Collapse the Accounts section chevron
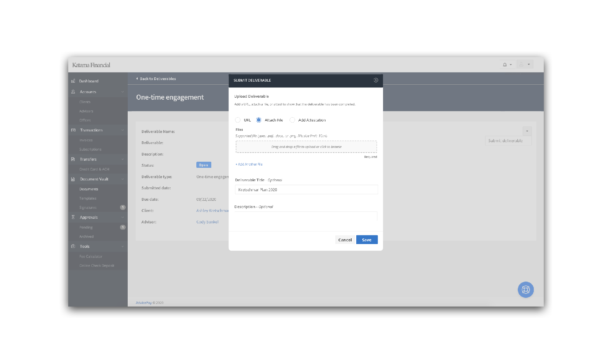This screenshot has width=612, height=364. click(123, 92)
